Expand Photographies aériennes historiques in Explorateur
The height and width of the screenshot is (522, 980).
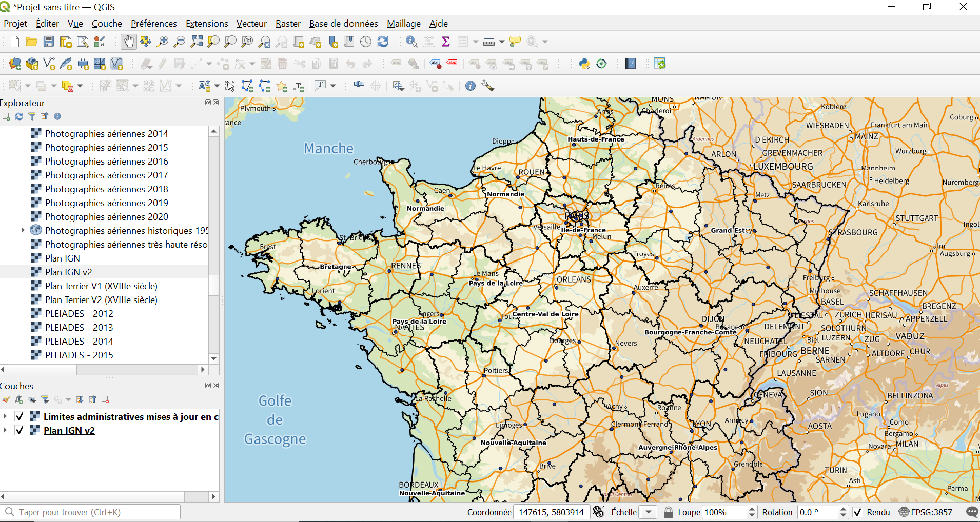[x=23, y=230]
